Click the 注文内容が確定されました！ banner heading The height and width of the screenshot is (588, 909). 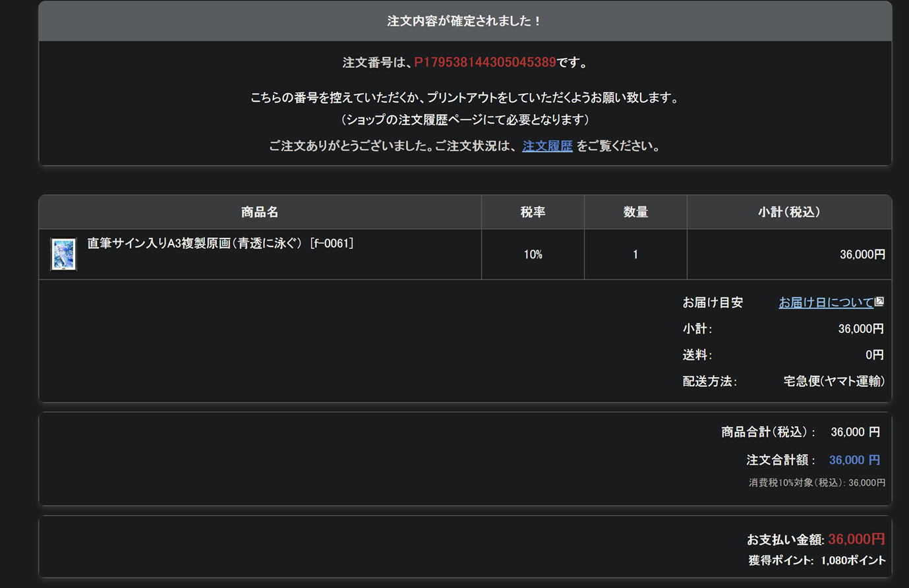465,21
